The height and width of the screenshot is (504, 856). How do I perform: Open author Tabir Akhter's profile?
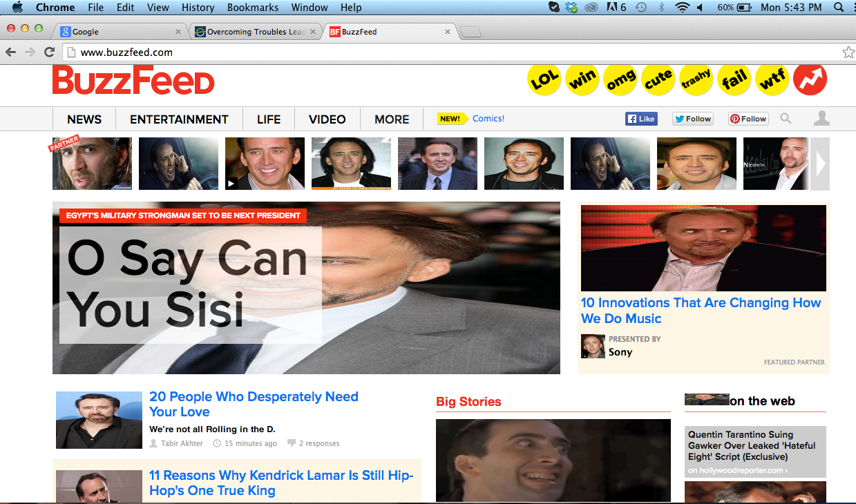click(x=182, y=443)
